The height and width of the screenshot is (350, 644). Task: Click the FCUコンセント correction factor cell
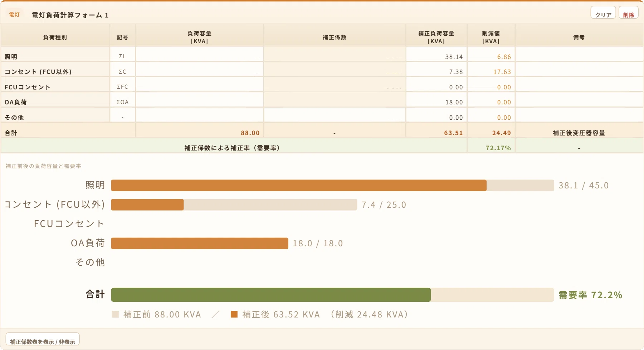pos(335,84)
